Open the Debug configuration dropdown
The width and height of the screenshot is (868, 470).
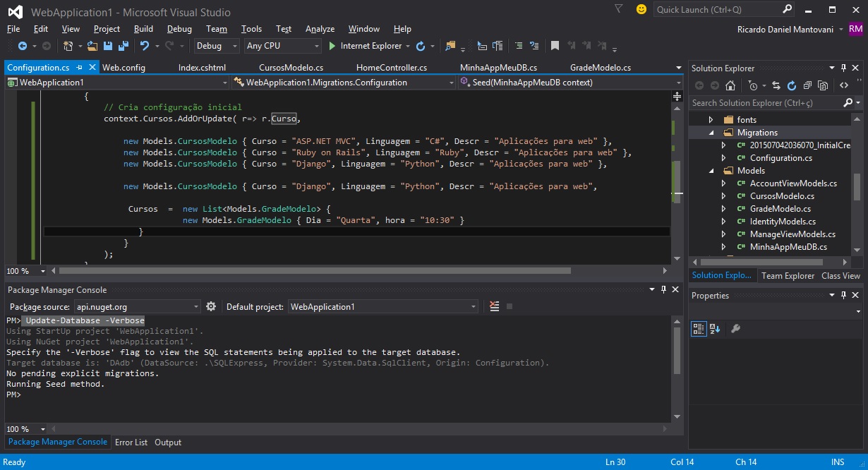pyautogui.click(x=217, y=46)
